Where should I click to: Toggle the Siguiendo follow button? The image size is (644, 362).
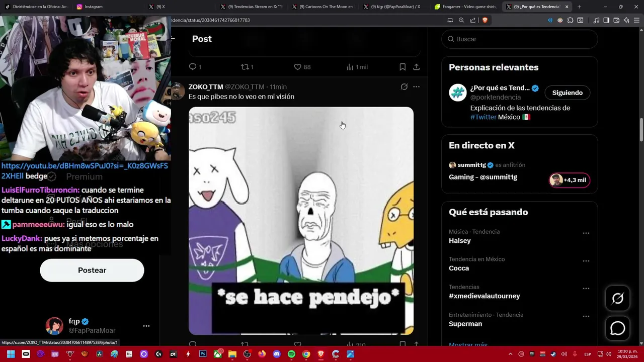click(x=567, y=93)
